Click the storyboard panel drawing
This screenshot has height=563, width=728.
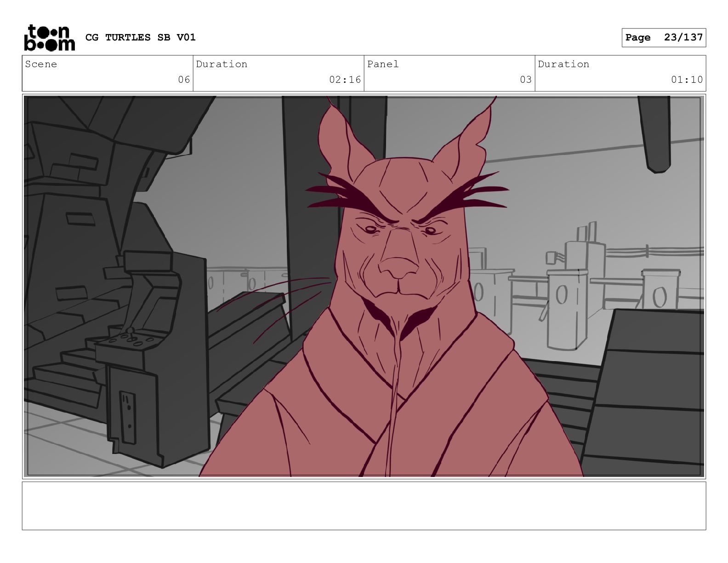(364, 286)
